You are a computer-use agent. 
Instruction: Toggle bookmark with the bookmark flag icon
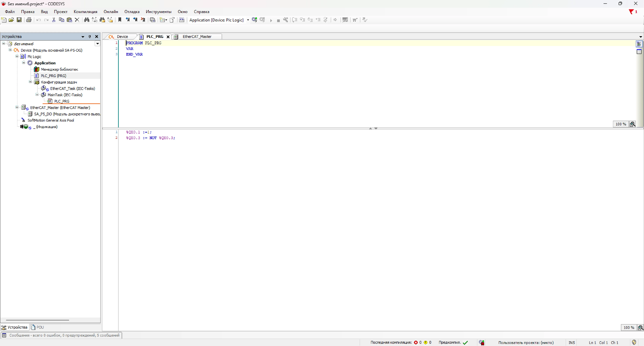pyautogui.click(x=120, y=20)
